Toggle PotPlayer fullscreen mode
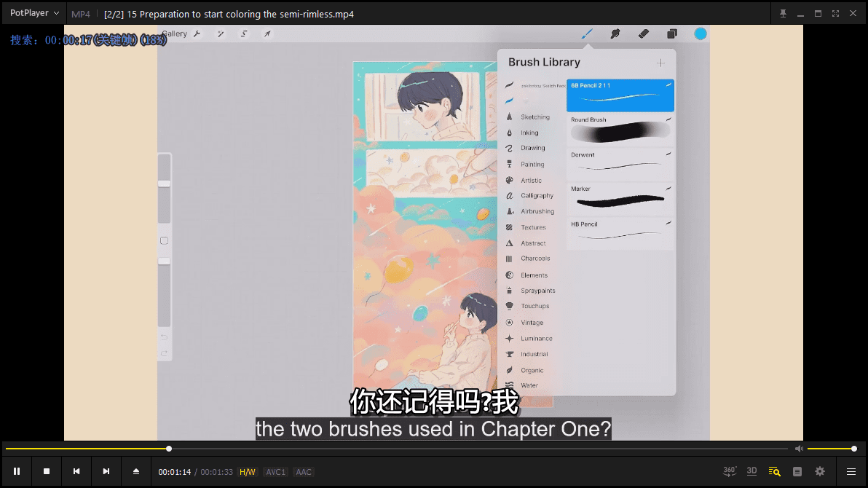 (835, 13)
